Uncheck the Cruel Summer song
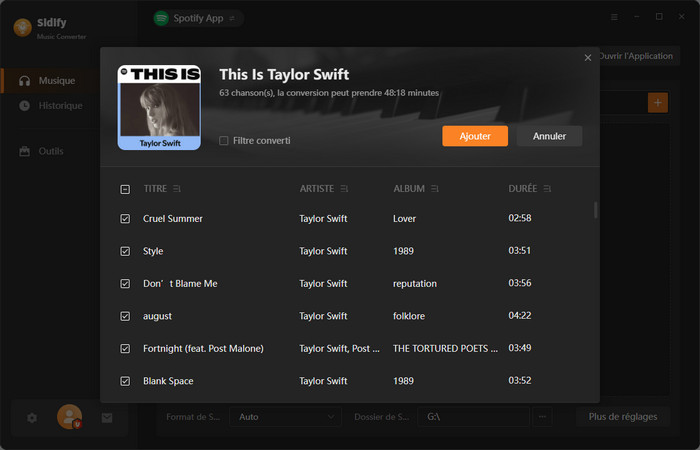This screenshot has width=700, height=450. (x=125, y=219)
